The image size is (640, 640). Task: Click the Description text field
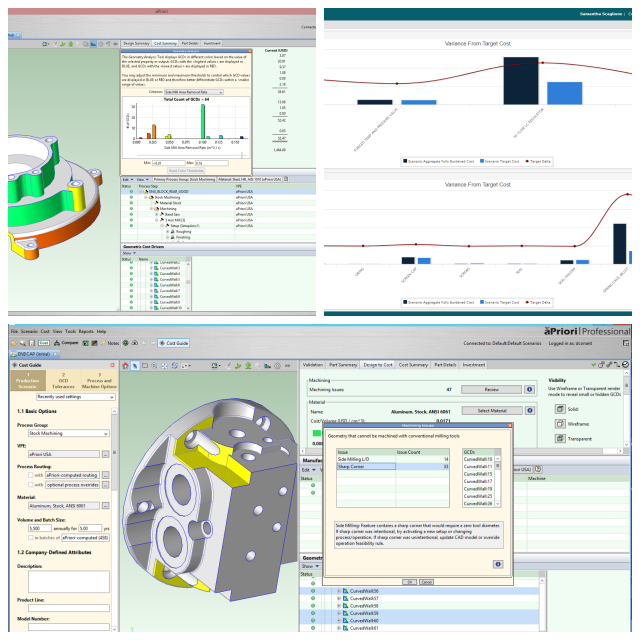click(x=69, y=581)
